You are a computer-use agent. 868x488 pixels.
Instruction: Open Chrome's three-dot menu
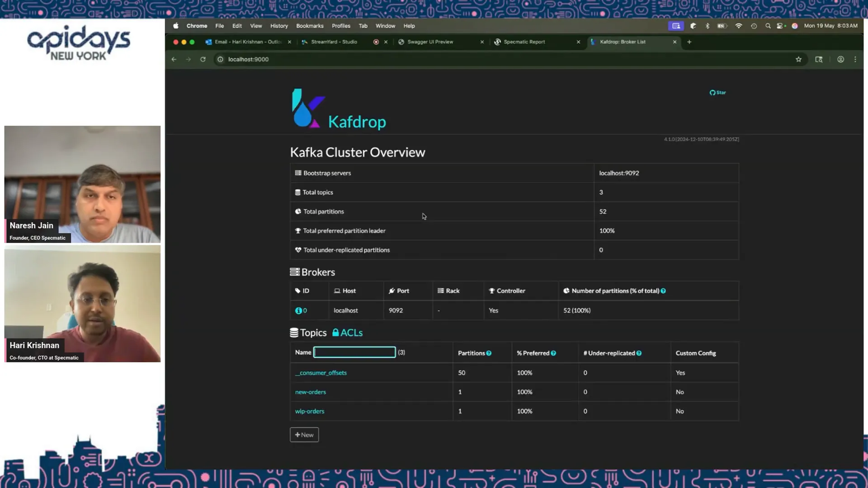(x=855, y=59)
